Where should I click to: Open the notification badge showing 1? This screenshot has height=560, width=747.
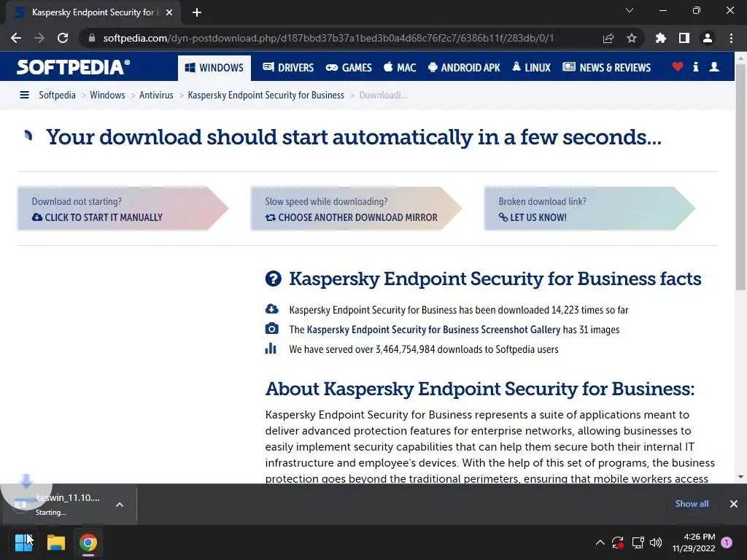(727, 542)
